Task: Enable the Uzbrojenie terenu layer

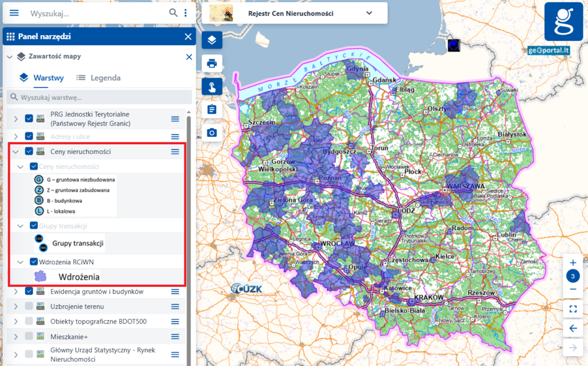Action: (x=29, y=306)
